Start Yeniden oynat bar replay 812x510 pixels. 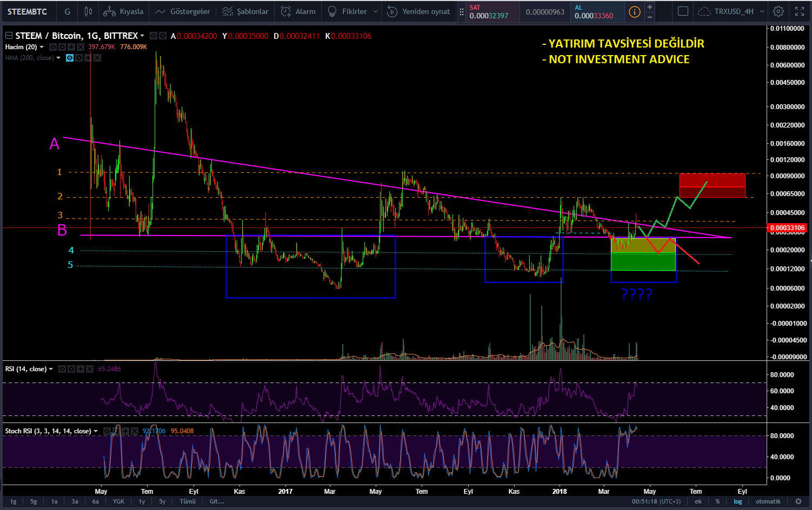(419, 11)
